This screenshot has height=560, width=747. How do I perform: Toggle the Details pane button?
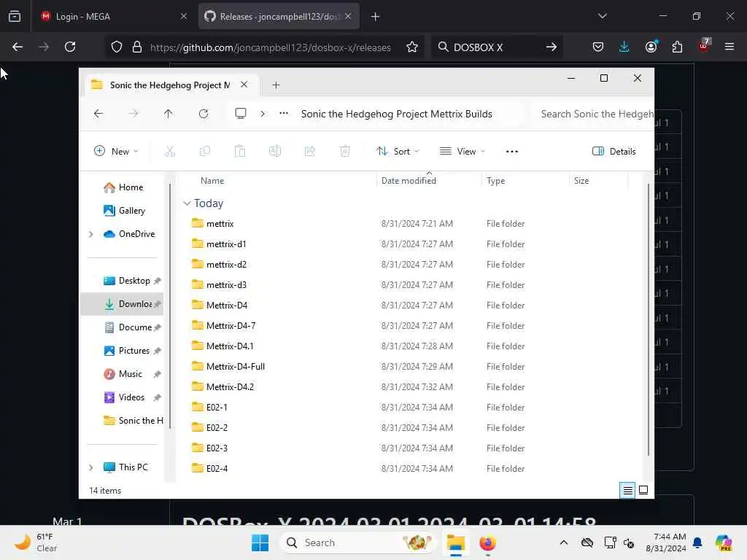614,152
